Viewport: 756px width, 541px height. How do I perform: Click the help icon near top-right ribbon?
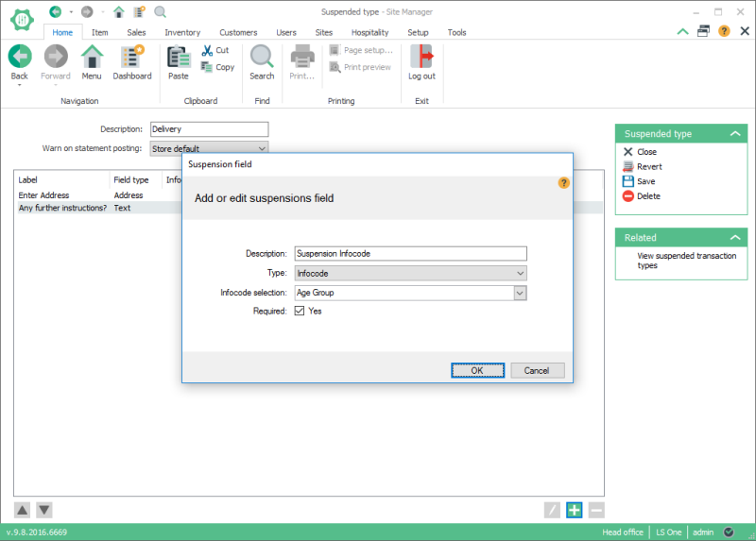(x=724, y=31)
